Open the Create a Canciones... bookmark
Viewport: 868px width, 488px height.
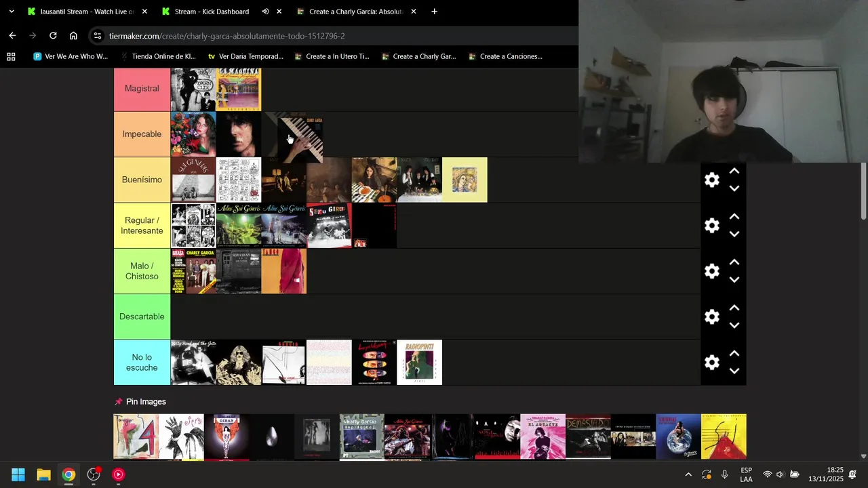(506, 56)
